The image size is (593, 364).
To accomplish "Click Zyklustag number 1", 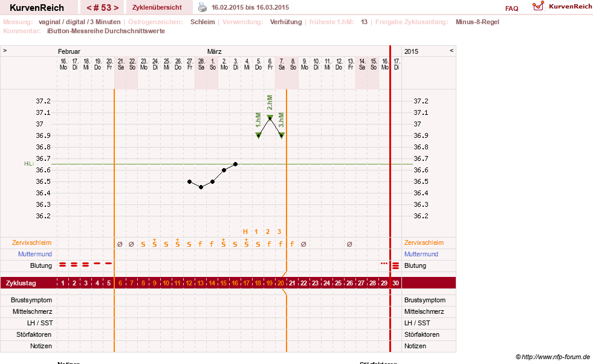I will pos(63,283).
